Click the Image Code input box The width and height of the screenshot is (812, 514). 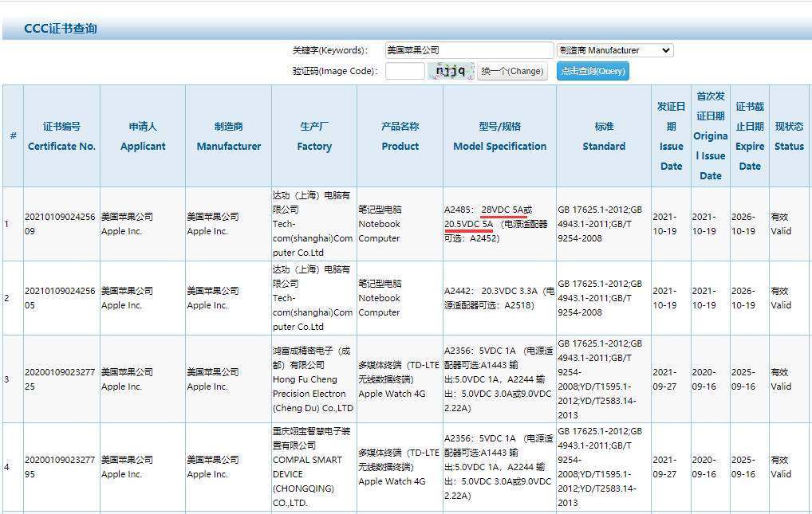point(405,71)
